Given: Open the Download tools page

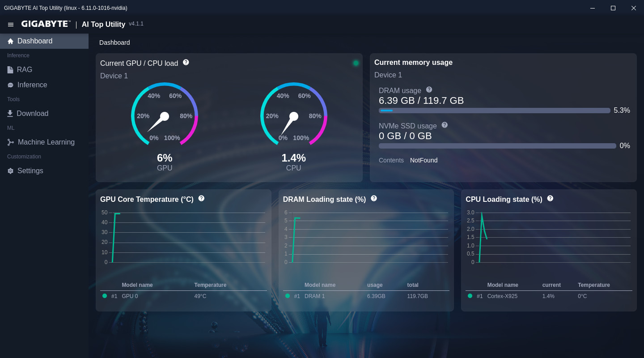Looking at the screenshot, I should (32, 114).
